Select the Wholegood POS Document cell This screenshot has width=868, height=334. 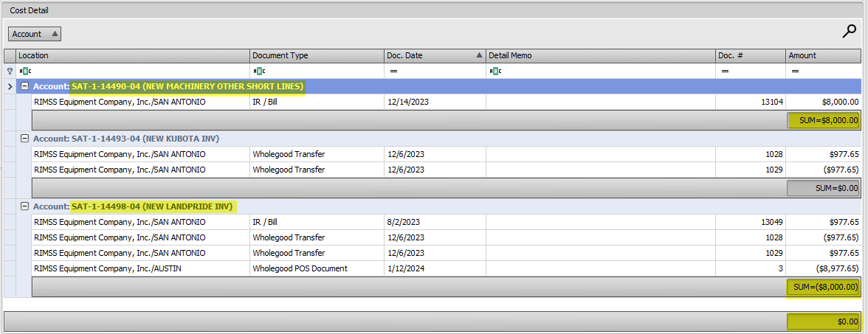pyautogui.click(x=317, y=268)
